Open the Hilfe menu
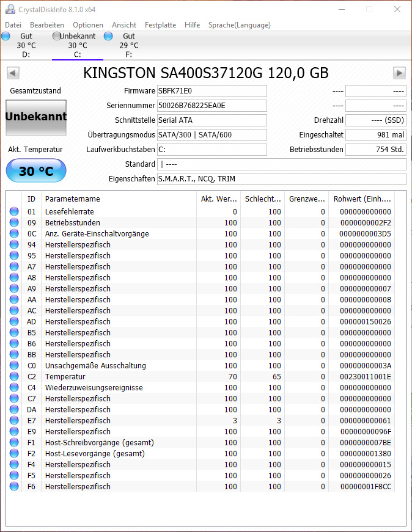412x532 pixels. [192, 25]
